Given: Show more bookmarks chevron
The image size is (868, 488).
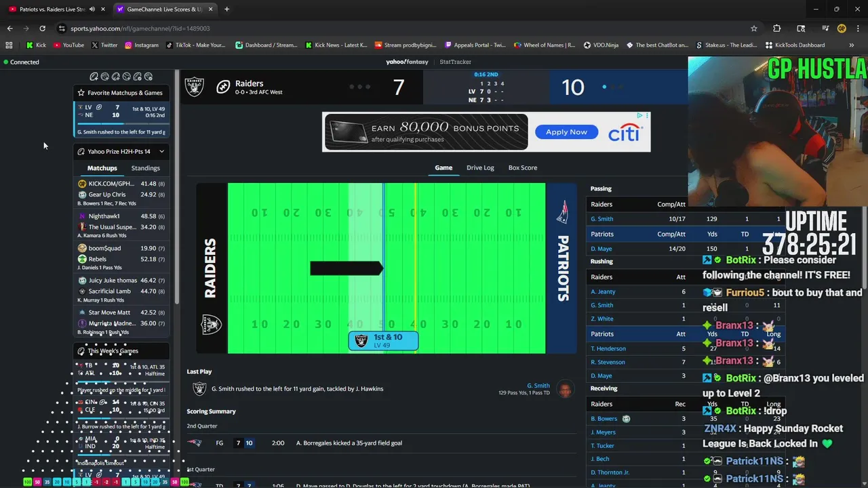Looking at the screenshot, I should 852,45.
